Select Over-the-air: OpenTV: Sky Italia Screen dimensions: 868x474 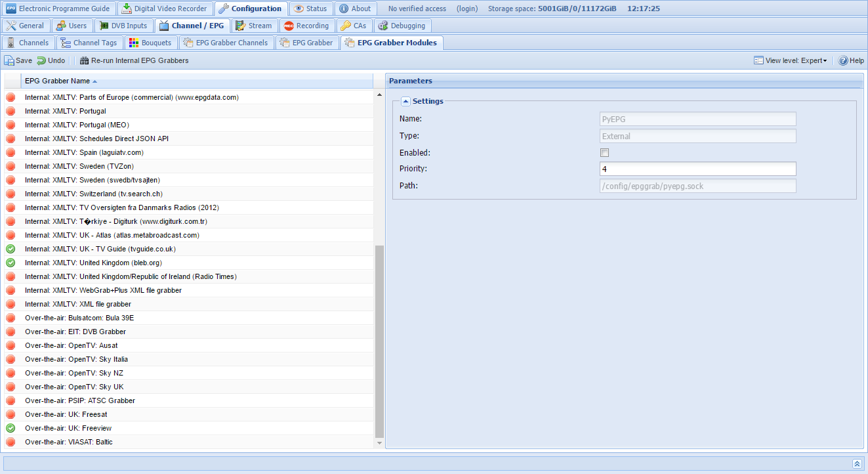[189, 359]
